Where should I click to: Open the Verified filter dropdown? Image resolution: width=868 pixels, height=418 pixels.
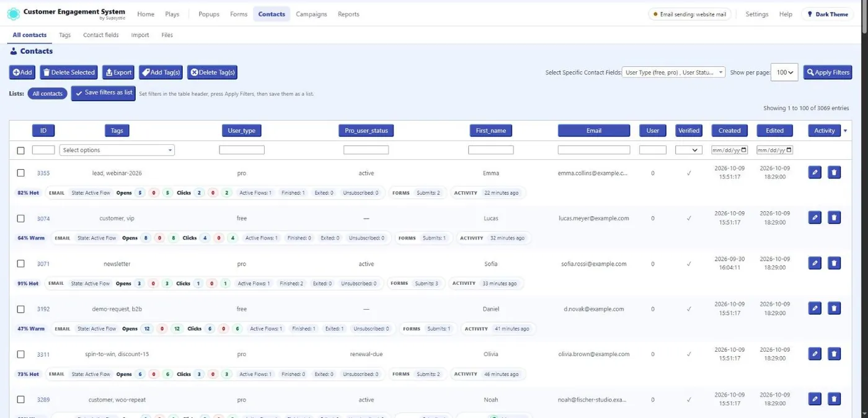688,150
